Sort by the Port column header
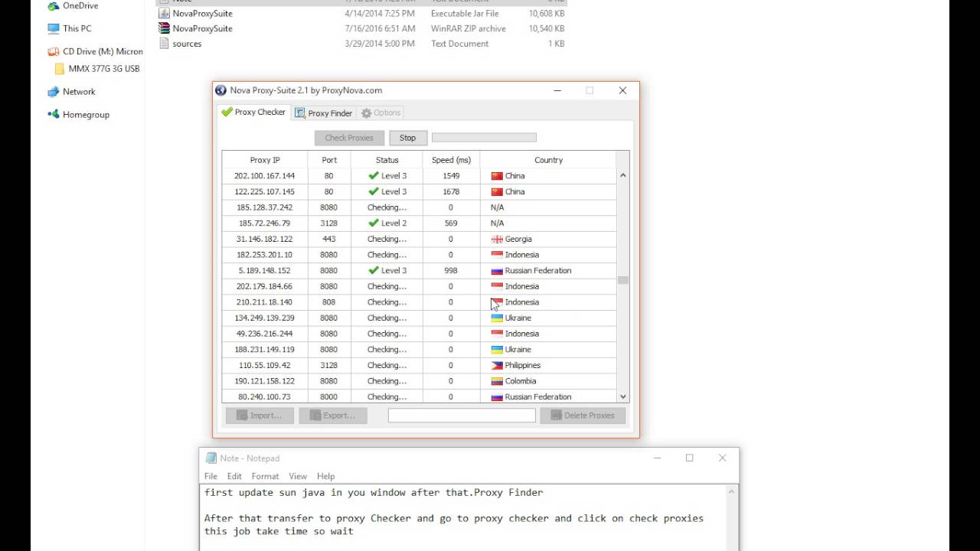The height and width of the screenshot is (551, 980). pyautogui.click(x=329, y=160)
